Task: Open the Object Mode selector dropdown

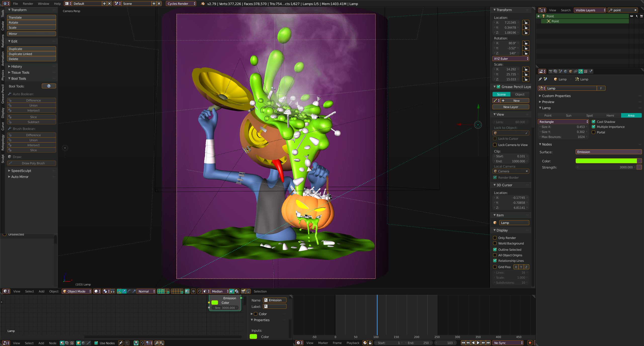Action: pos(77,291)
